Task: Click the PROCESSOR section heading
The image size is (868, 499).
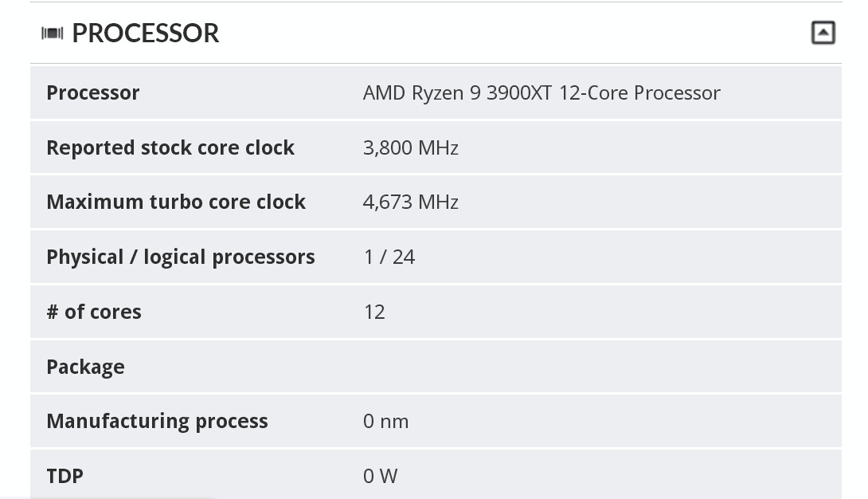Action: tap(146, 33)
